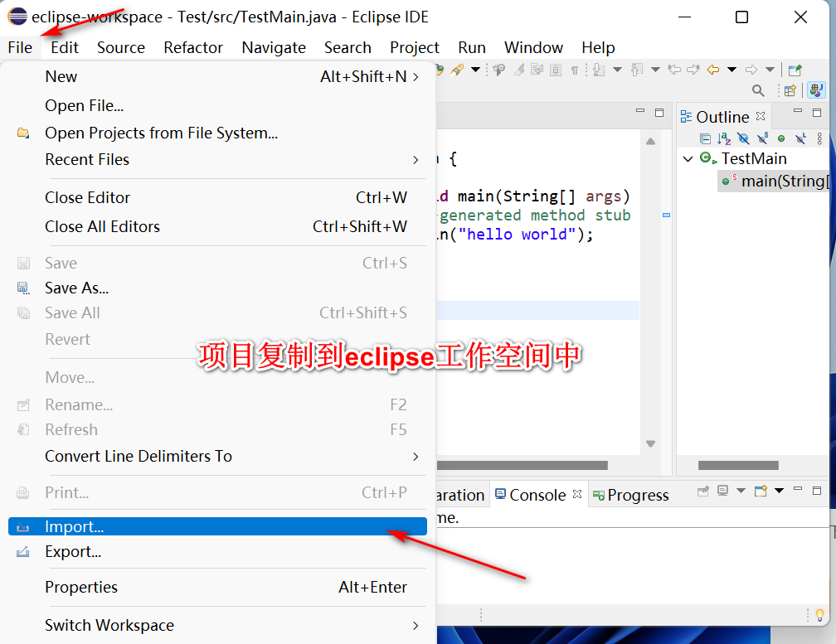This screenshot has height=644, width=836.
Task: Open the Open Console dropdown arrow
Action: point(779,491)
